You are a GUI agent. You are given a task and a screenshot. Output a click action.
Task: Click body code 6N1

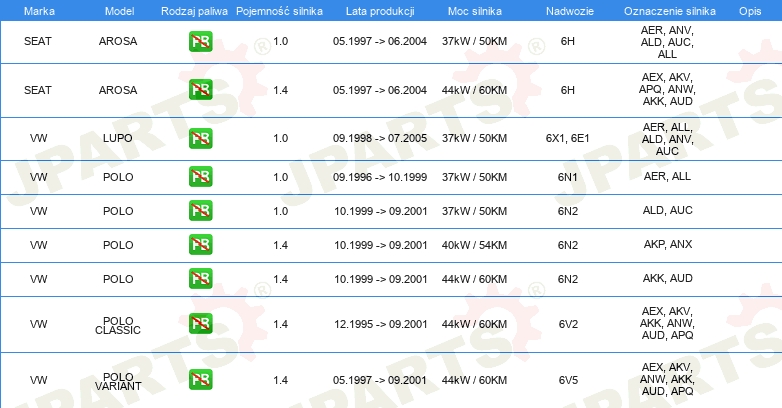coord(568,177)
